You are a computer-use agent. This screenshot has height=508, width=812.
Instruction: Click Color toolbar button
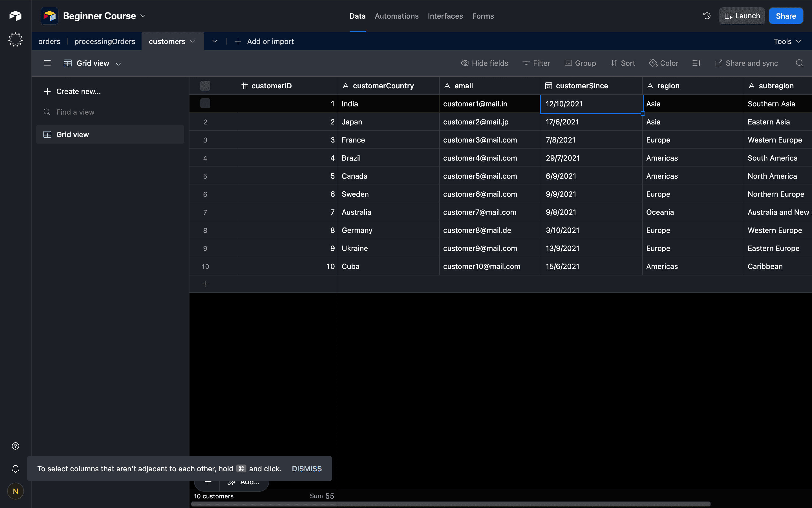[x=664, y=63]
